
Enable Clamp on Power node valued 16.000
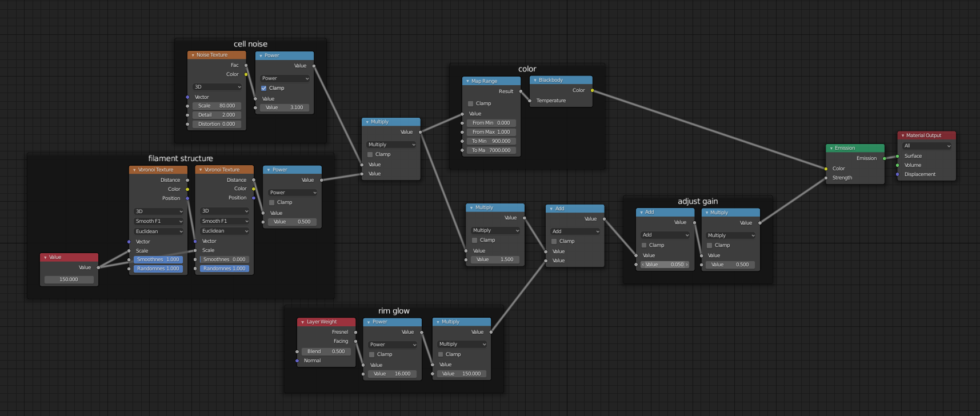[x=372, y=354]
